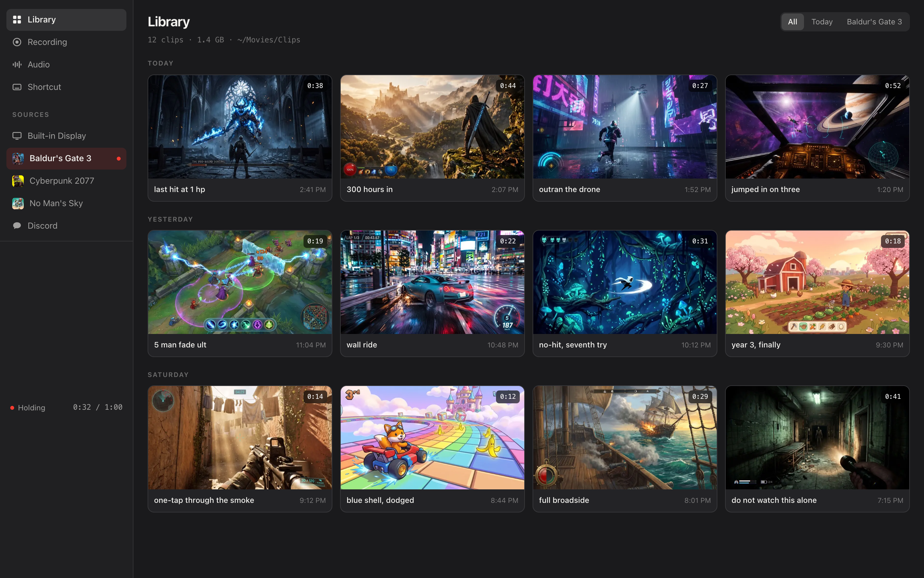Click the Shortcut keyboard icon
The width and height of the screenshot is (924, 578).
point(17,87)
